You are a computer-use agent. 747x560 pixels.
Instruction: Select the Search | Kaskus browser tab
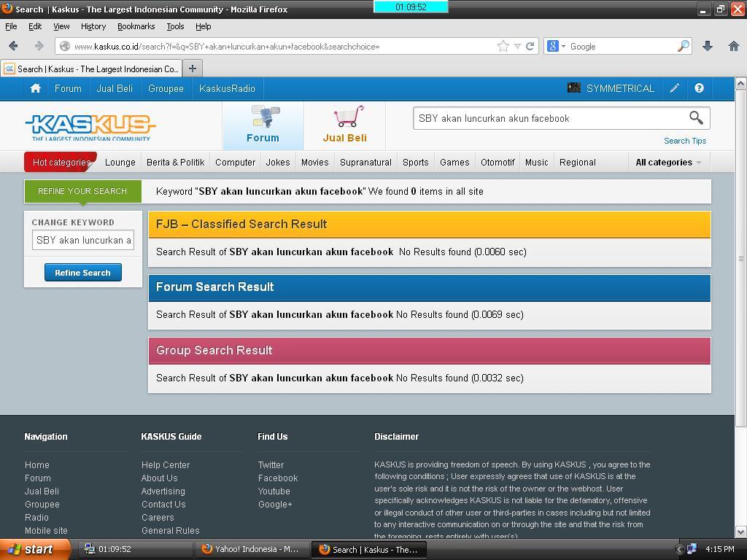91,69
